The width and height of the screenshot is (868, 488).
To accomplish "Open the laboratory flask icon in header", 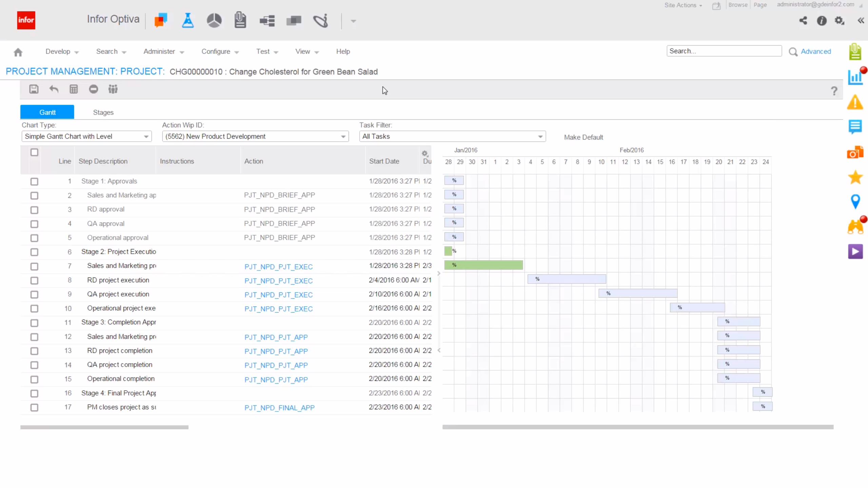I will pos(188,21).
